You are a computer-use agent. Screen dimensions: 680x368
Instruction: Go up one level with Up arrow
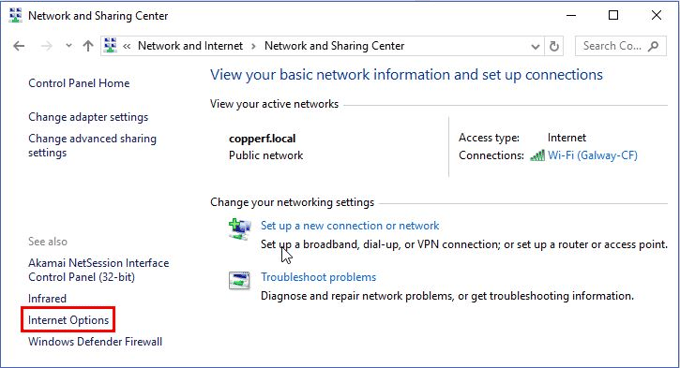[x=88, y=46]
